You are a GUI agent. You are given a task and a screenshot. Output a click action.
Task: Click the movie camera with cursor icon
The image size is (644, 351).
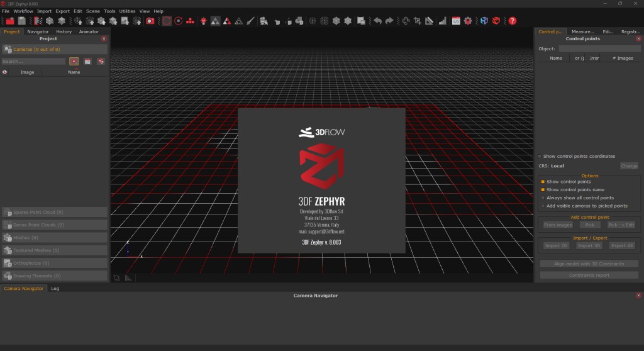(x=264, y=21)
